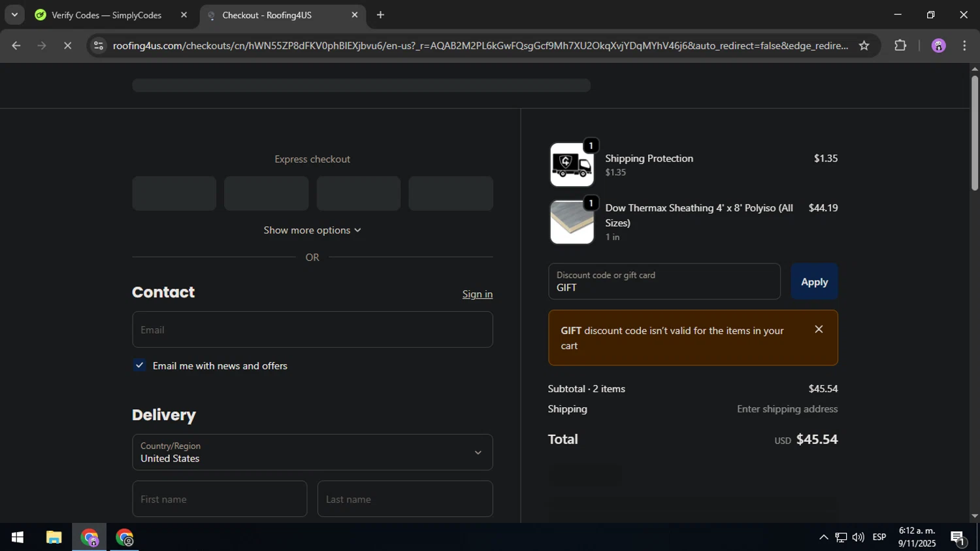This screenshot has height=551, width=980.
Task: Click the first Chrome taskbar icon
Action: pyautogui.click(x=90, y=537)
